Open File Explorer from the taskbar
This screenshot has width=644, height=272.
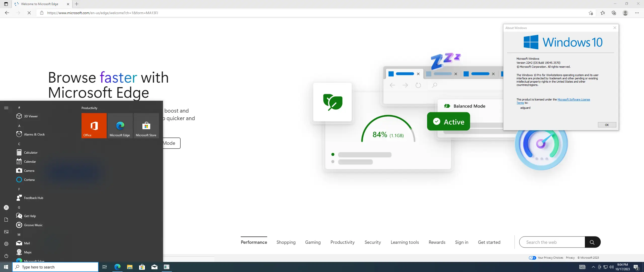129,267
